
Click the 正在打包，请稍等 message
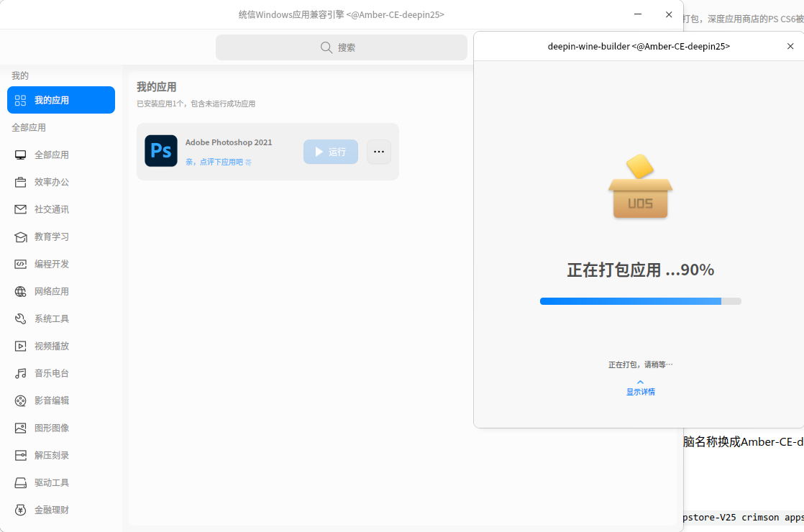641,365
